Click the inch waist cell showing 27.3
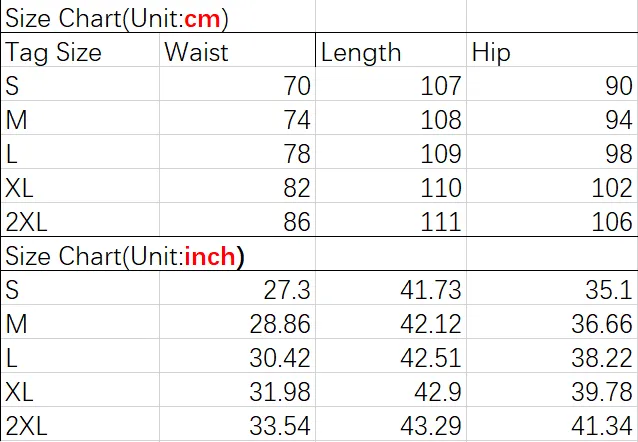638x442 pixels. [237, 288]
